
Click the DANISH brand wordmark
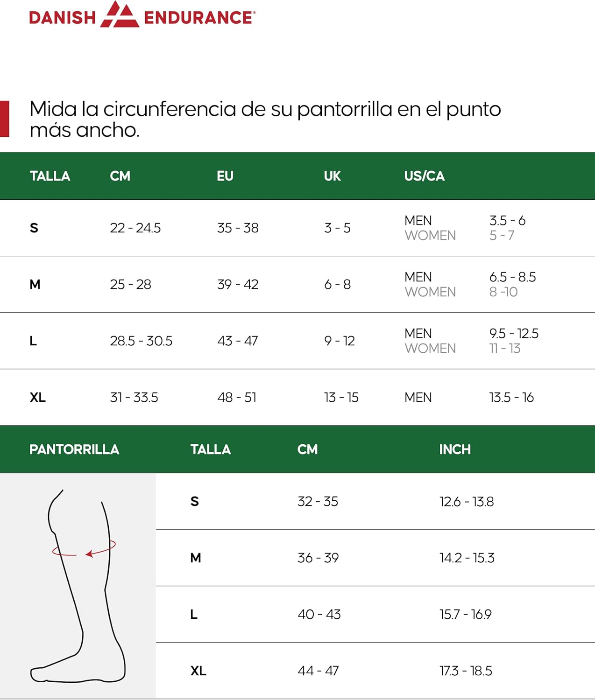click(62, 18)
